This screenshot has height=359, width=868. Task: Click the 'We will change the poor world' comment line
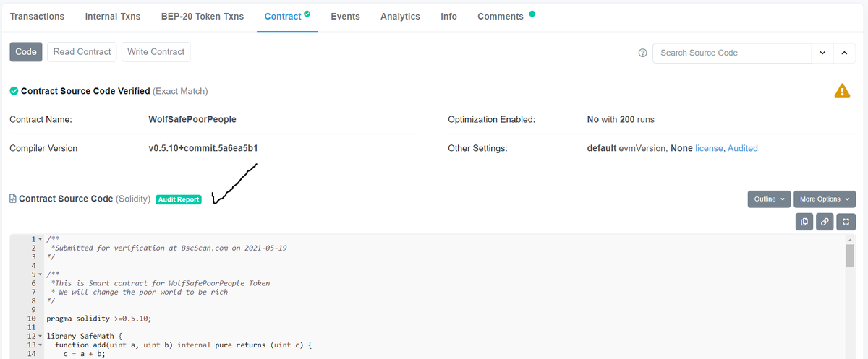click(139, 292)
